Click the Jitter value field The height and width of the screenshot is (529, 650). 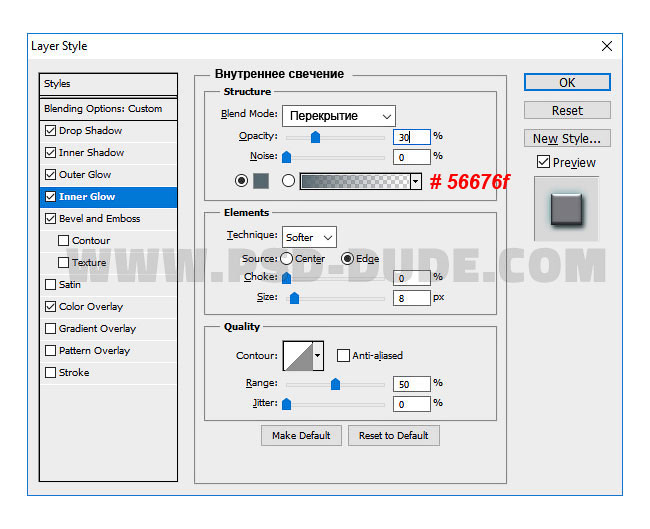point(412,404)
